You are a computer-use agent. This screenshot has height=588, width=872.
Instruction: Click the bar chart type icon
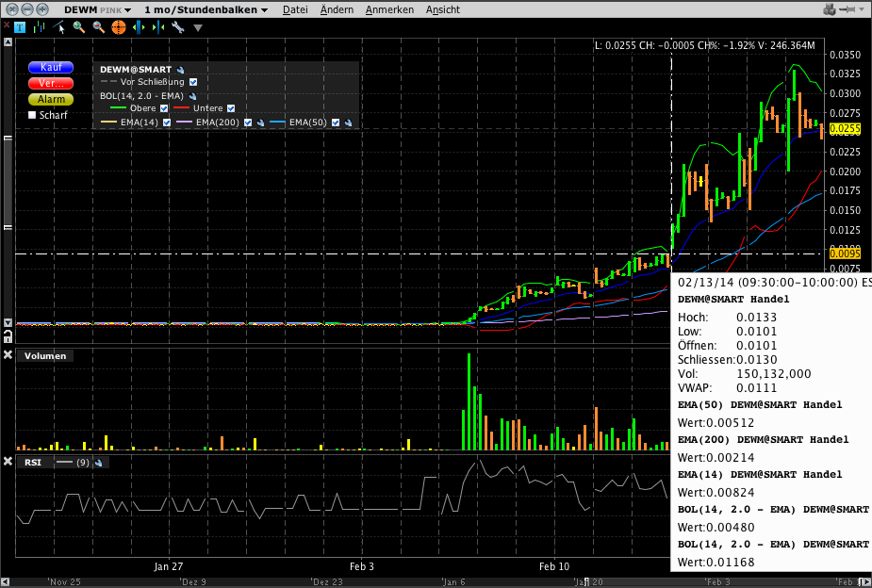coord(39,26)
